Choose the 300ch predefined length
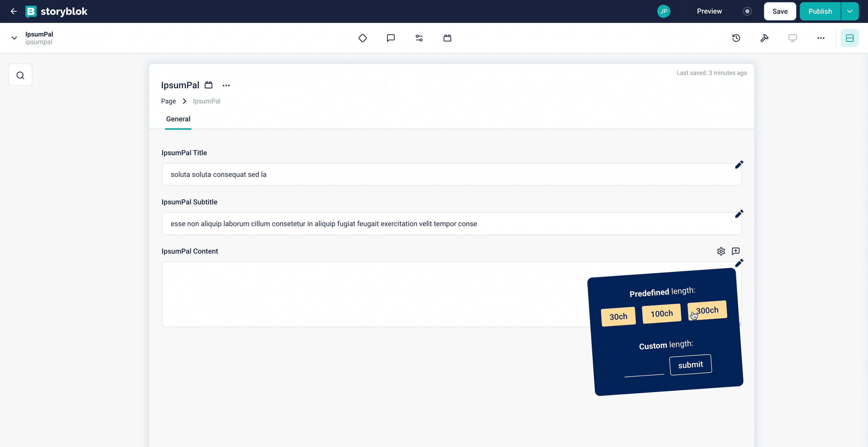This screenshot has height=447, width=868. 707,310
